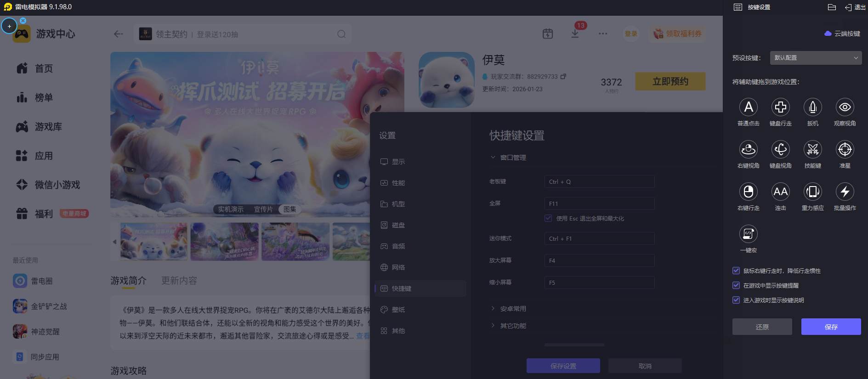Open the 壁纸 settings tab
The image size is (868, 379).
click(x=420, y=310)
